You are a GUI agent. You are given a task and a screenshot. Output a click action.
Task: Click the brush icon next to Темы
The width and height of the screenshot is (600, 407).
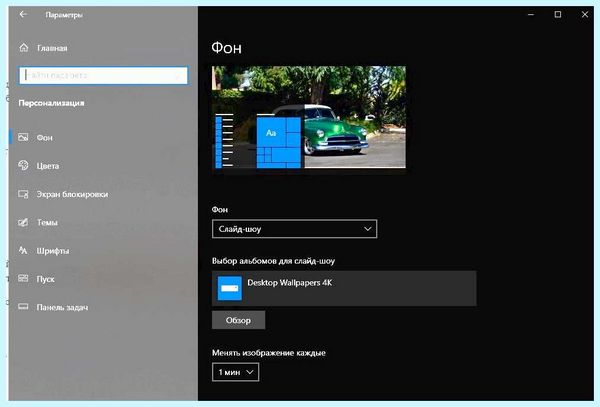click(x=23, y=222)
